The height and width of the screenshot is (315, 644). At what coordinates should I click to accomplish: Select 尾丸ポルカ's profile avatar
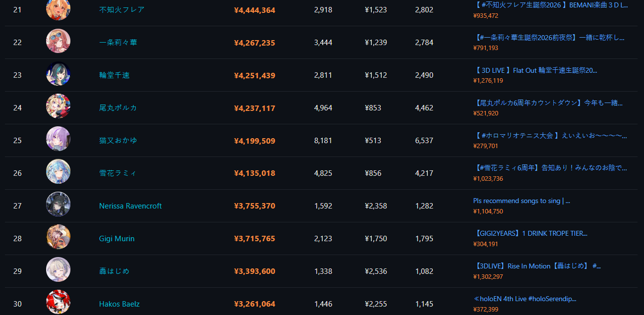click(x=58, y=107)
